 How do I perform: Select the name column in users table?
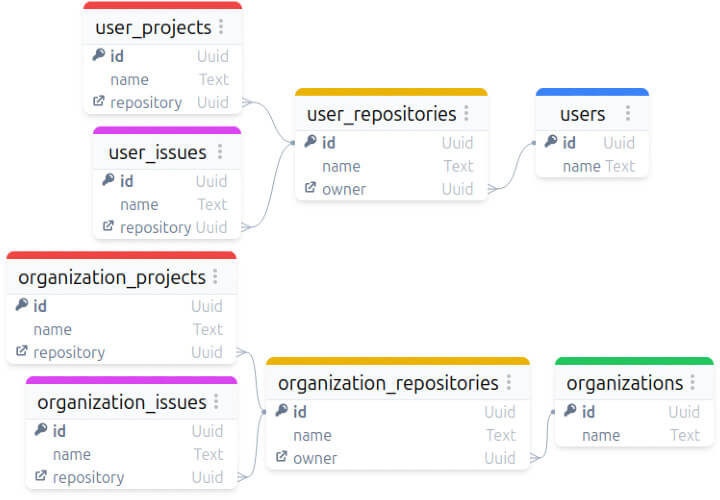point(581,166)
